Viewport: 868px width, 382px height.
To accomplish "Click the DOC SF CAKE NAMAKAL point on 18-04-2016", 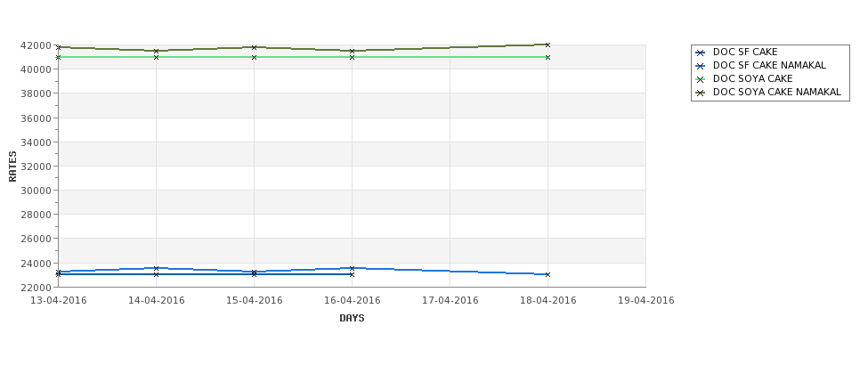I will [548, 274].
